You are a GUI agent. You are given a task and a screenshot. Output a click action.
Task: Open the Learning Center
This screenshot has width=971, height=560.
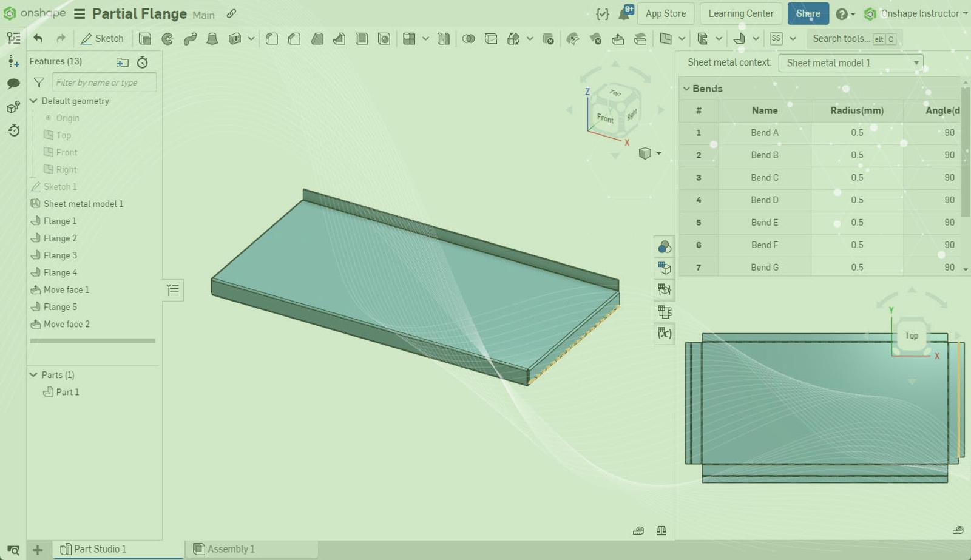coord(740,13)
